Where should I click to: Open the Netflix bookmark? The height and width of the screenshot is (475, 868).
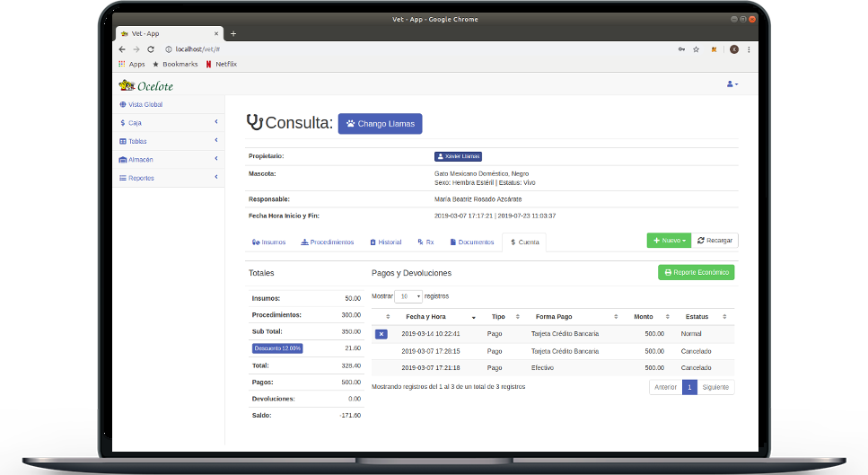point(221,65)
